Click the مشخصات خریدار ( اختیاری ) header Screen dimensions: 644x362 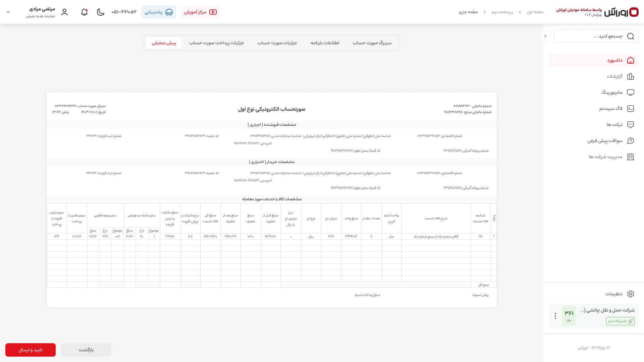pyautogui.click(x=272, y=162)
